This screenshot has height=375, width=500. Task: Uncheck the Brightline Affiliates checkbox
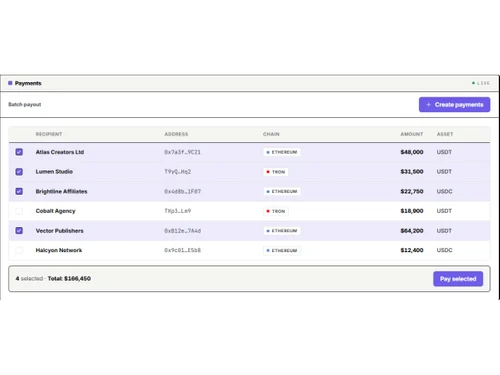(19, 191)
